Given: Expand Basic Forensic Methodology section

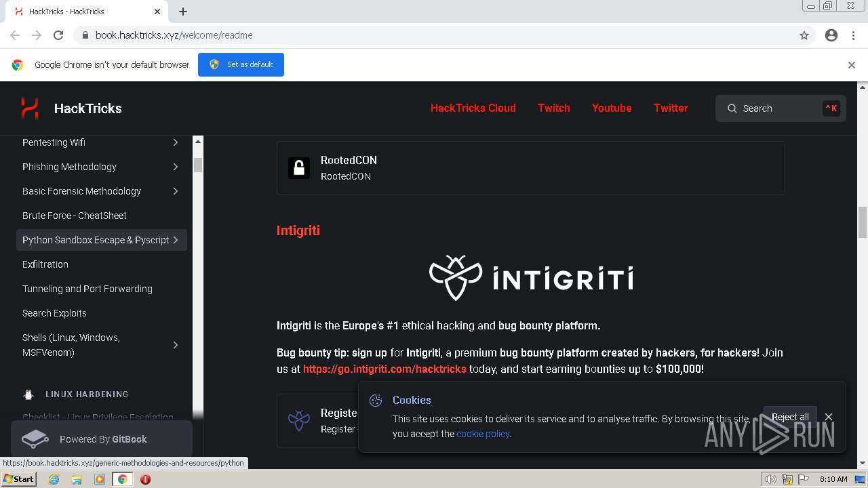Looking at the screenshot, I should pyautogui.click(x=176, y=191).
